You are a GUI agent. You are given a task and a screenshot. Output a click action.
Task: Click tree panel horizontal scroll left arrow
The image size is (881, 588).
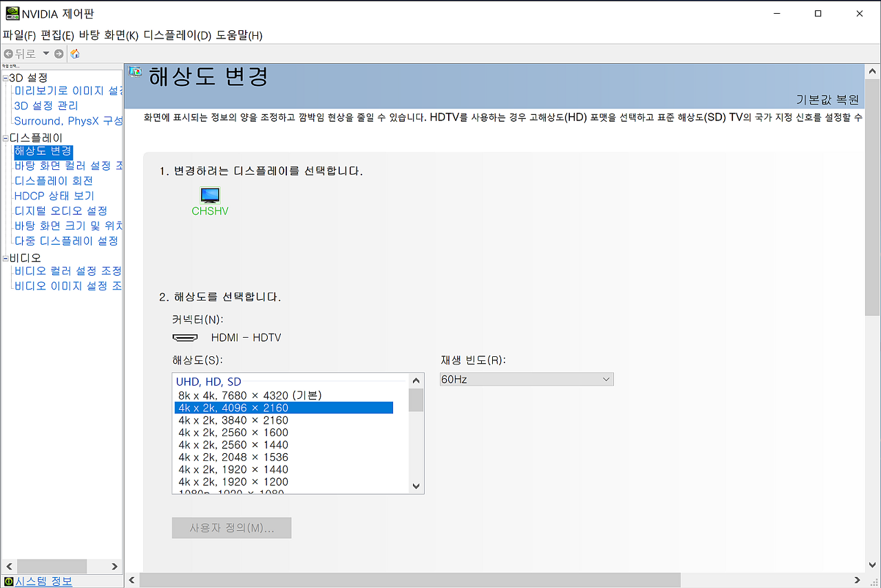click(x=9, y=566)
